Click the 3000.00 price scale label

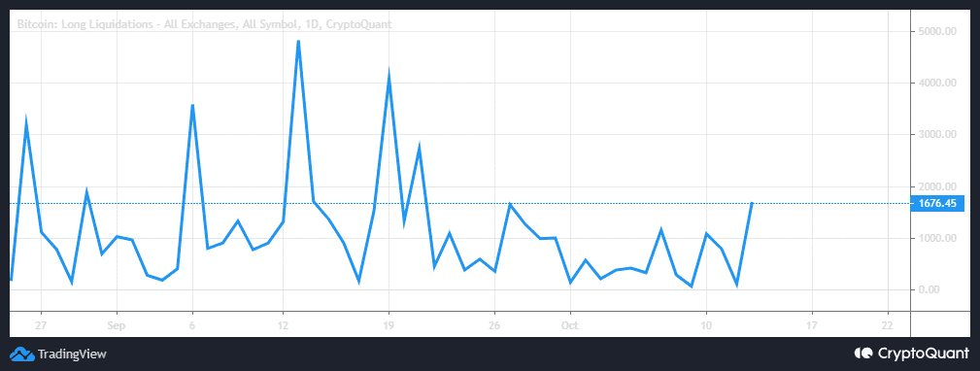tap(937, 135)
